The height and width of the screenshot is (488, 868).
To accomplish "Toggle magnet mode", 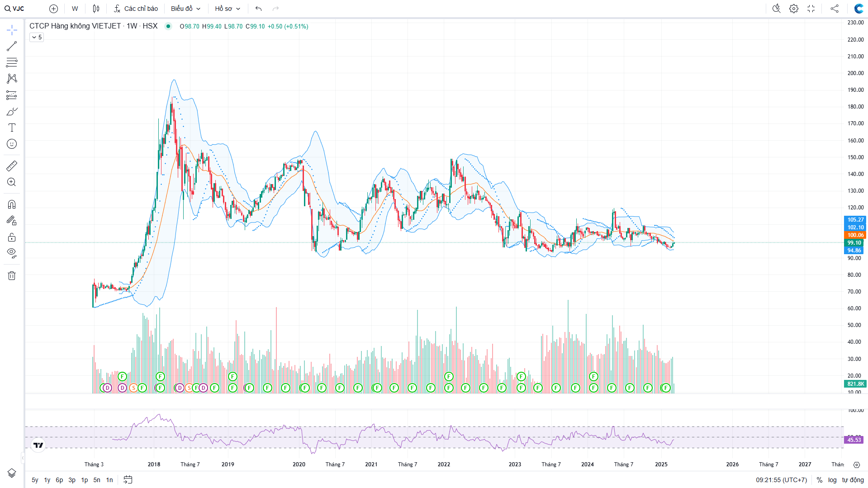I will click(12, 204).
